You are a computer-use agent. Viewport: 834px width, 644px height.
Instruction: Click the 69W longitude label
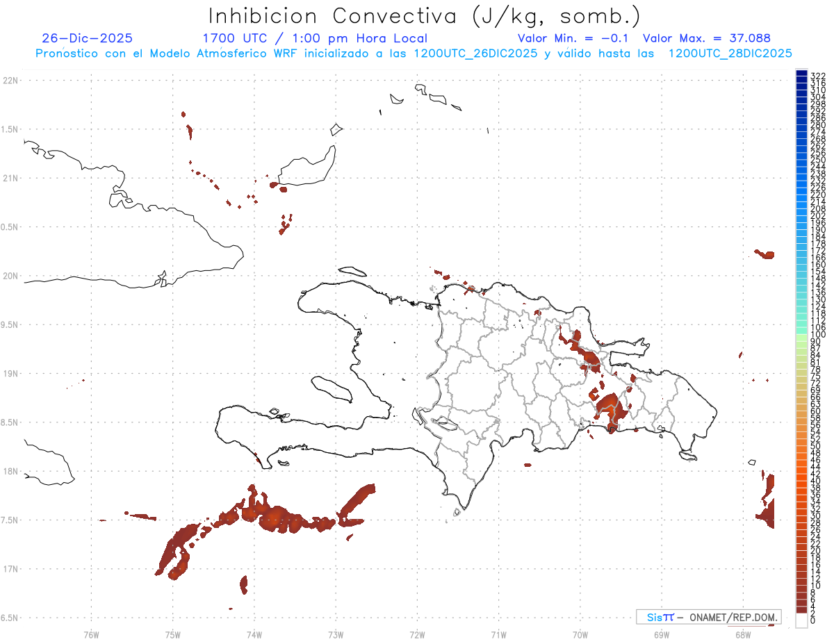(661, 634)
